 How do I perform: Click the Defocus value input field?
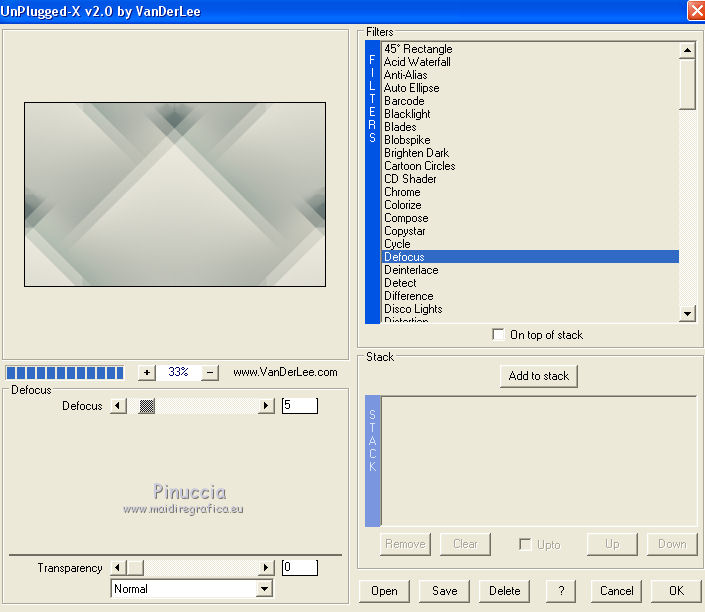(300, 405)
